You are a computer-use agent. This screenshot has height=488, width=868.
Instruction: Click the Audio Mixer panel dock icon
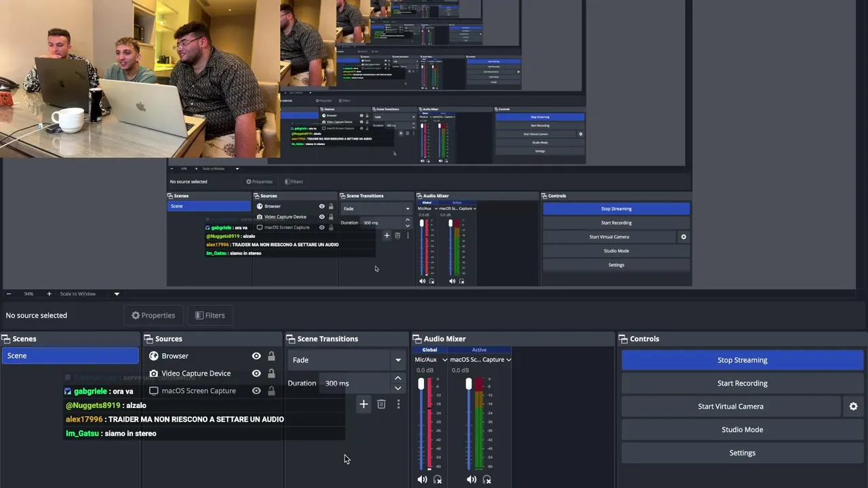coord(417,339)
